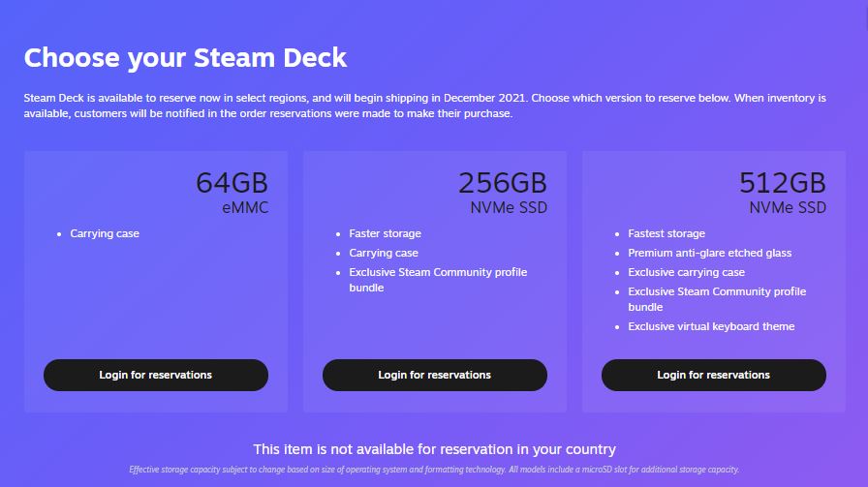Click the eMMC storage type label
The height and width of the screenshot is (487, 868).
click(x=245, y=207)
